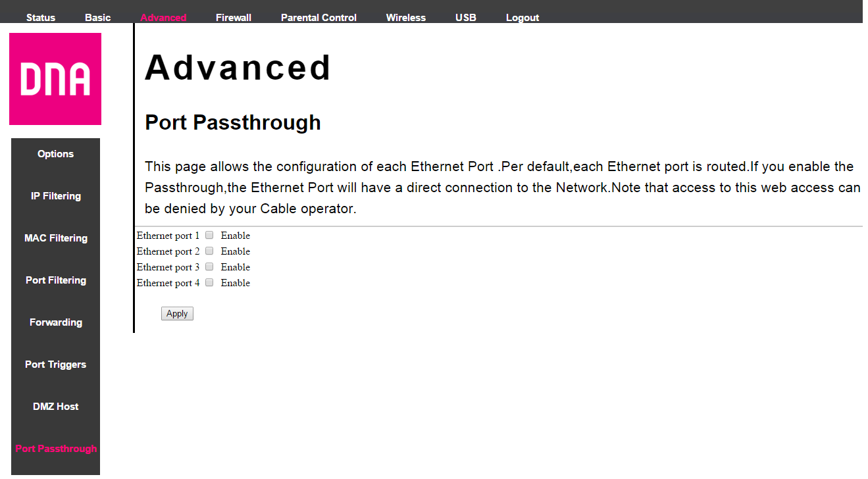Open DMZ Host settings
The width and height of the screenshot is (868, 479).
(x=56, y=407)
